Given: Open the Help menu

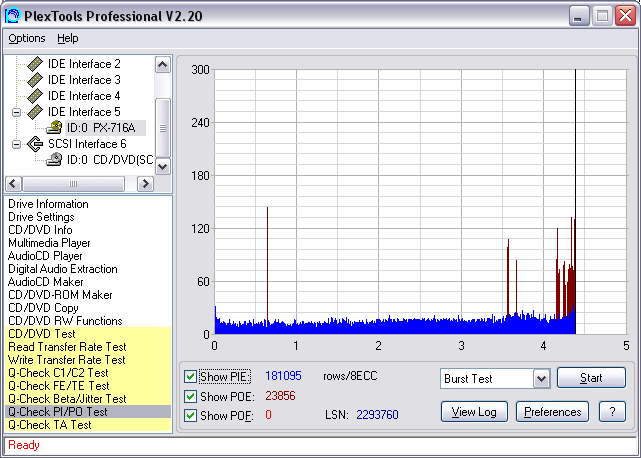Looking at the screenshot, I should 67,38.
